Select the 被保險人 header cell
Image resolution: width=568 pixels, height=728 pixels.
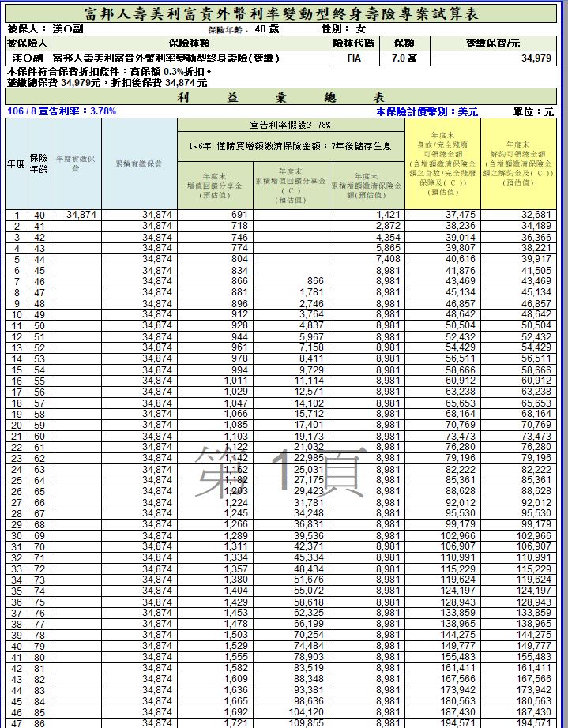tap(28, 43)
